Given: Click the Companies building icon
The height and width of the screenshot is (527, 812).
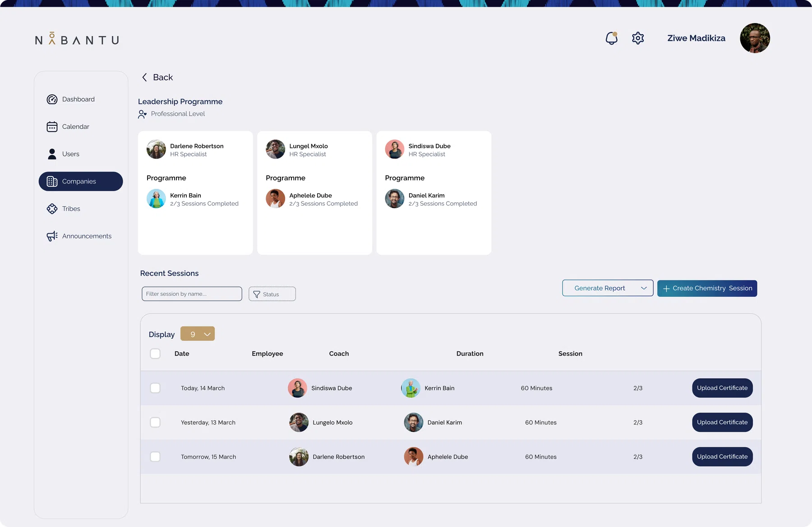Looking at the screenshot, I should pos(52,181).
